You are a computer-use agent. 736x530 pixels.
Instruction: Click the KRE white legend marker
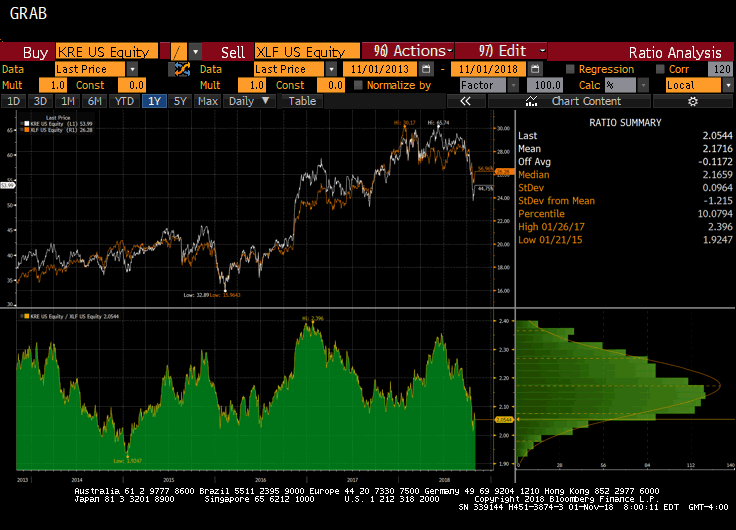click(x=27, y=124)
